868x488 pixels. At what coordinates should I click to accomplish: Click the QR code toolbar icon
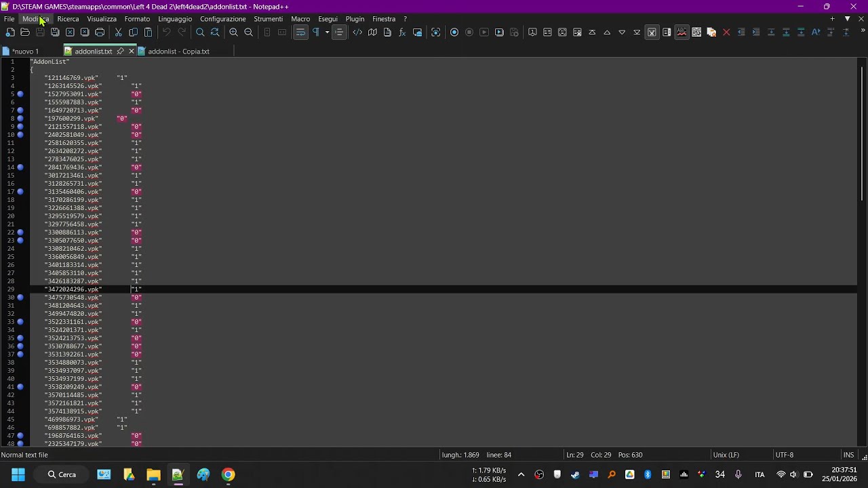pos(696,32)
